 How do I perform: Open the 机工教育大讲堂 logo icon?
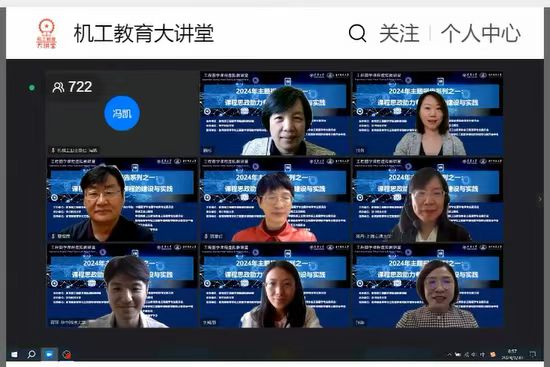click(x=47, y=33)
